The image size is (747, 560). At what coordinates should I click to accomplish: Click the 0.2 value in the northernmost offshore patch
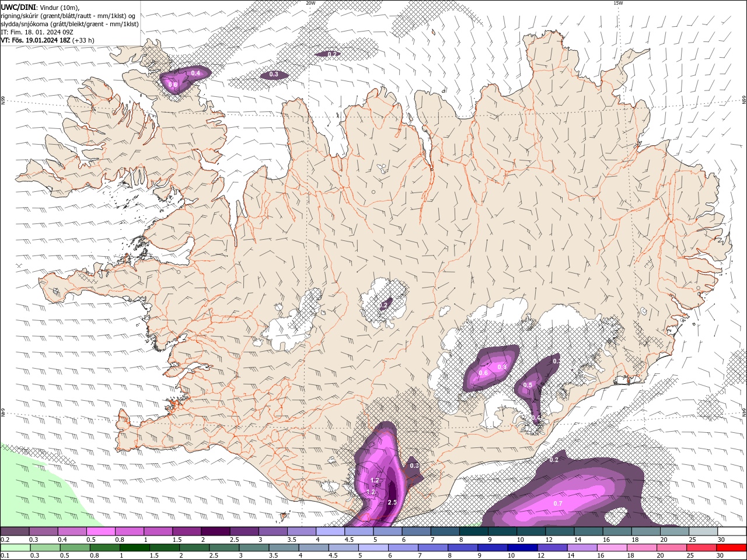(x=332, y=54)
